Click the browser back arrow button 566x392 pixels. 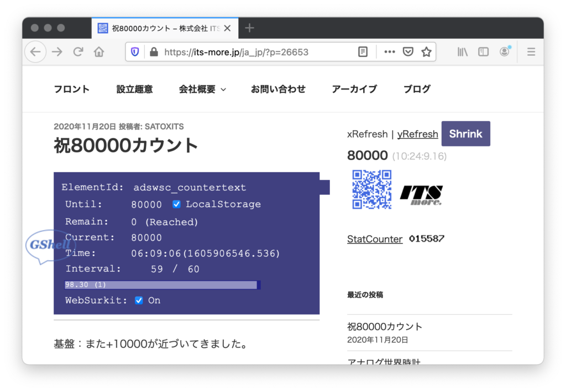(35, 52)
